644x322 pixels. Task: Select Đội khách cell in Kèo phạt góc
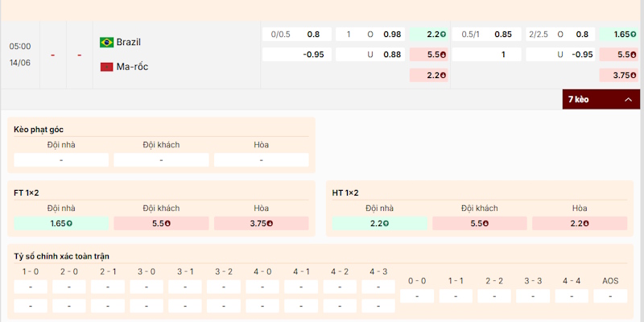[161, 159]
